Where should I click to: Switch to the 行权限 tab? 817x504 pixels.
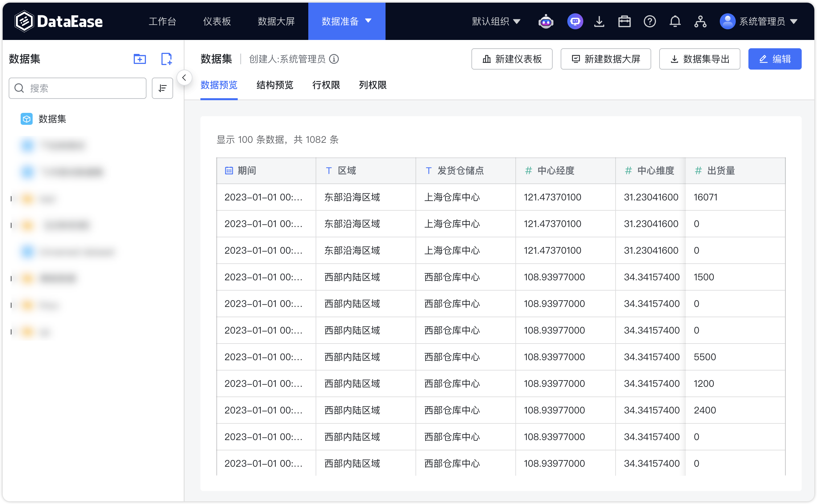coord(326,85)
